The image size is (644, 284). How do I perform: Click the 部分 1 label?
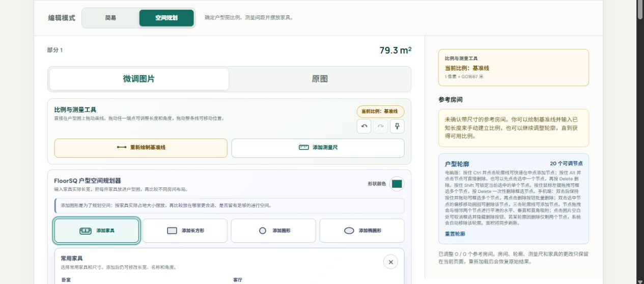54,50
